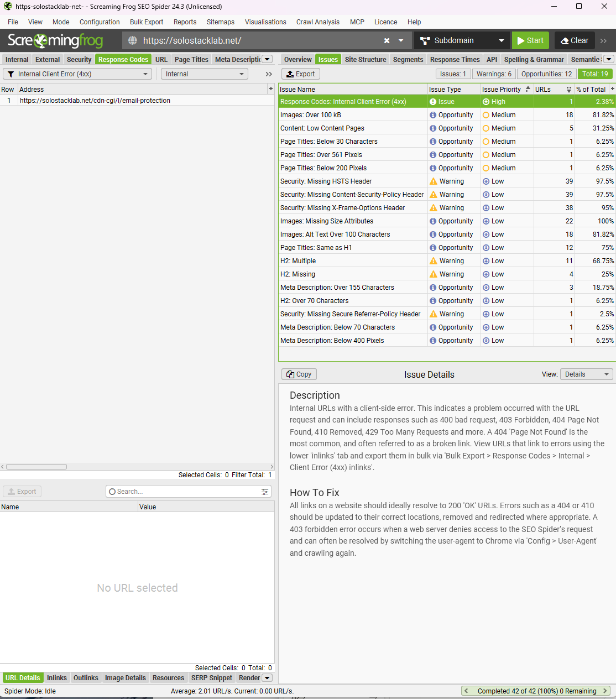
Task: Open the Visualisations menu
Action: 265,22
